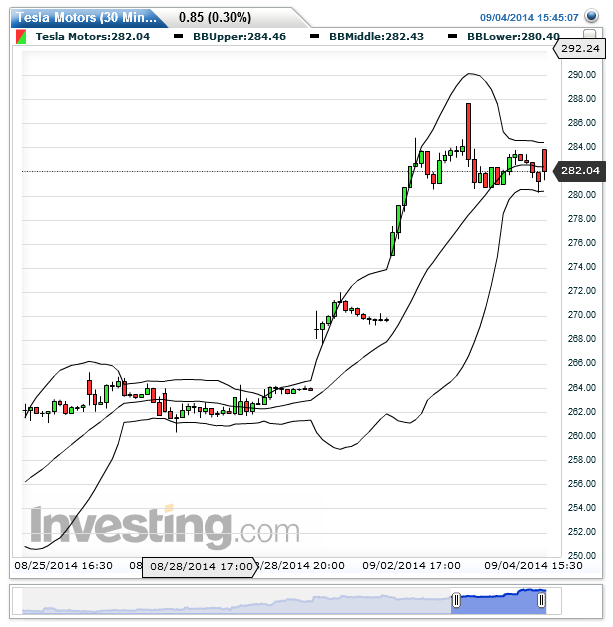Click the Tesla Motors:282.04 legend label
This screenshot has width=613, height=627.
click(x=93, y=36)
